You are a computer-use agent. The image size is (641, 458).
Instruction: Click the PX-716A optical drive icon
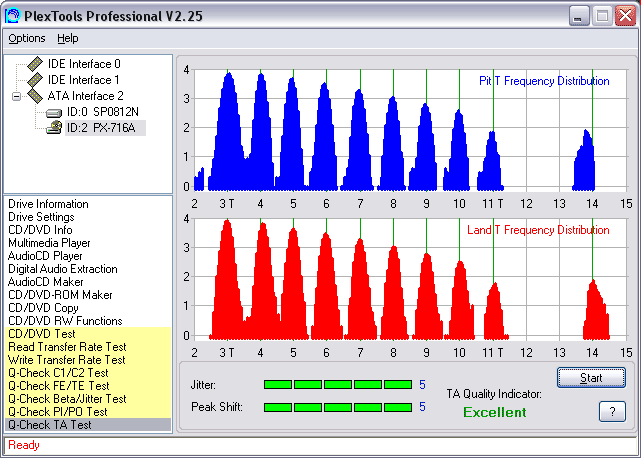[x=54, y=128]
